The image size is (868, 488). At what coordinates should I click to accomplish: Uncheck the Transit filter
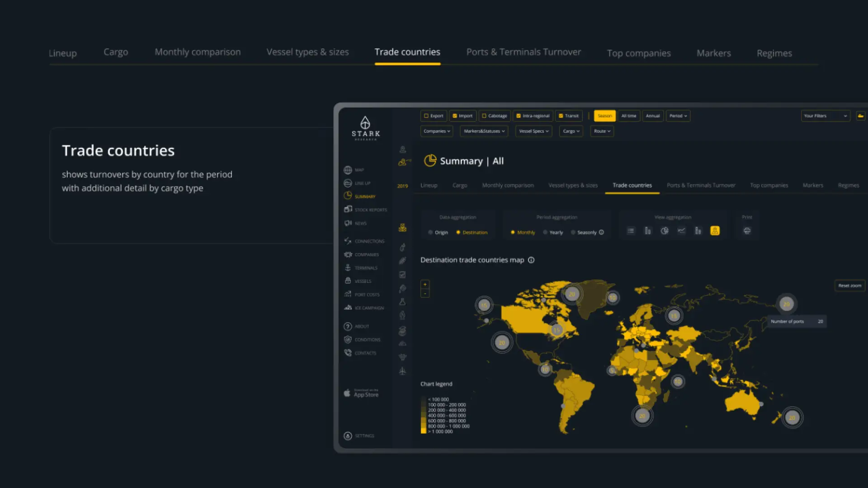pos(561,116)
